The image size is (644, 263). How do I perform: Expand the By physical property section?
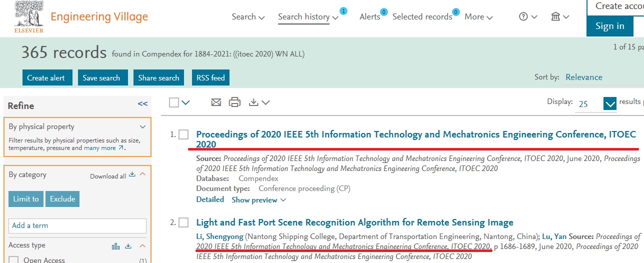[142, 127]
